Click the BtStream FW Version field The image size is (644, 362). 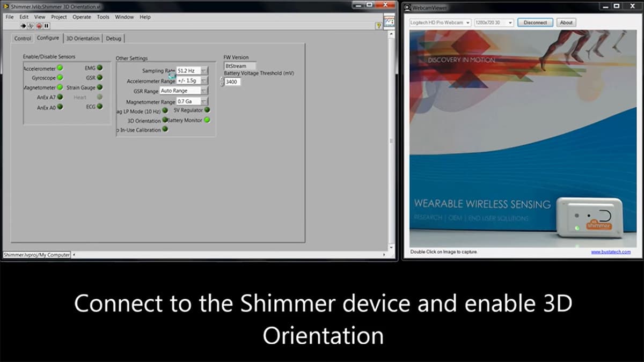click(240, 66)
